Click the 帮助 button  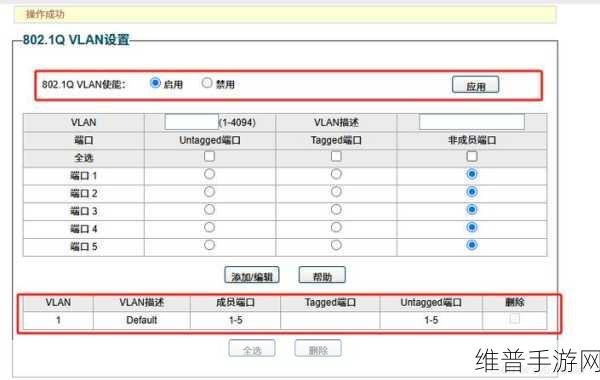(322, 275)
